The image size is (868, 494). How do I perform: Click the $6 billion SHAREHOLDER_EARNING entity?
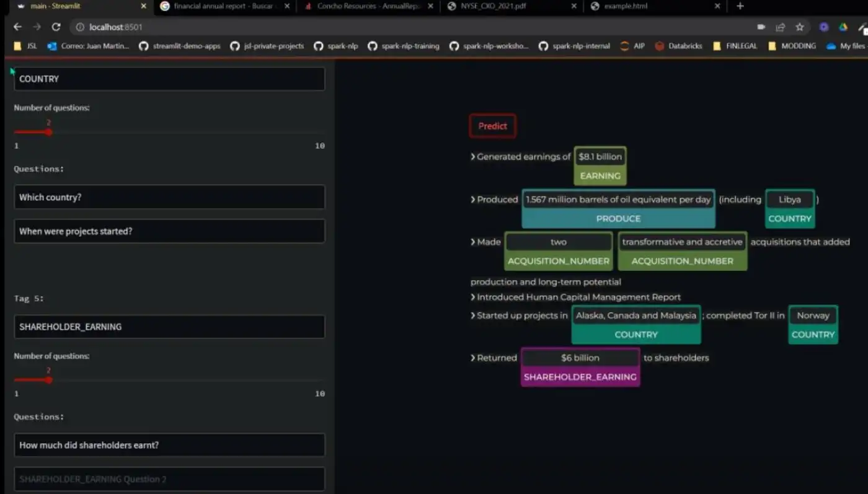tap(580, 367)
